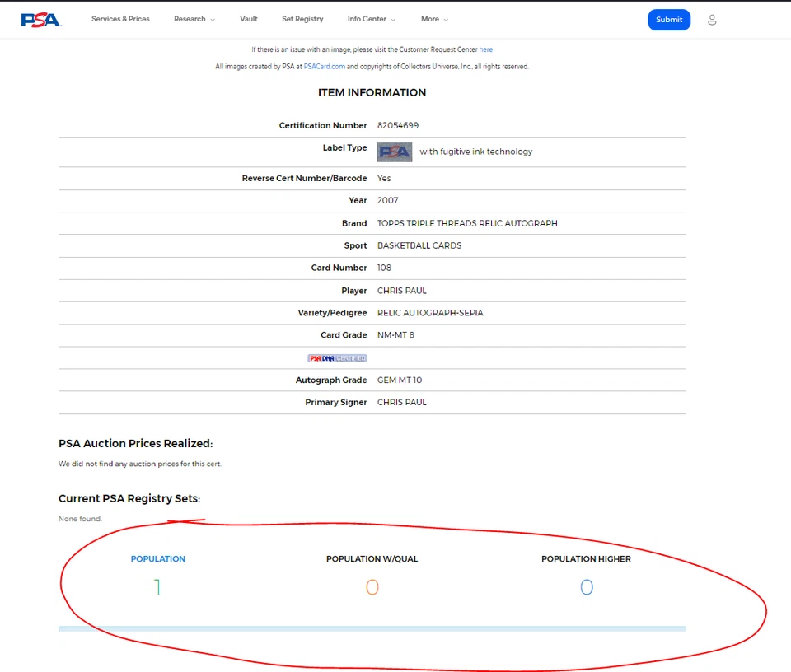Click CHRIS PAUL in Player row

coord(402,291)
